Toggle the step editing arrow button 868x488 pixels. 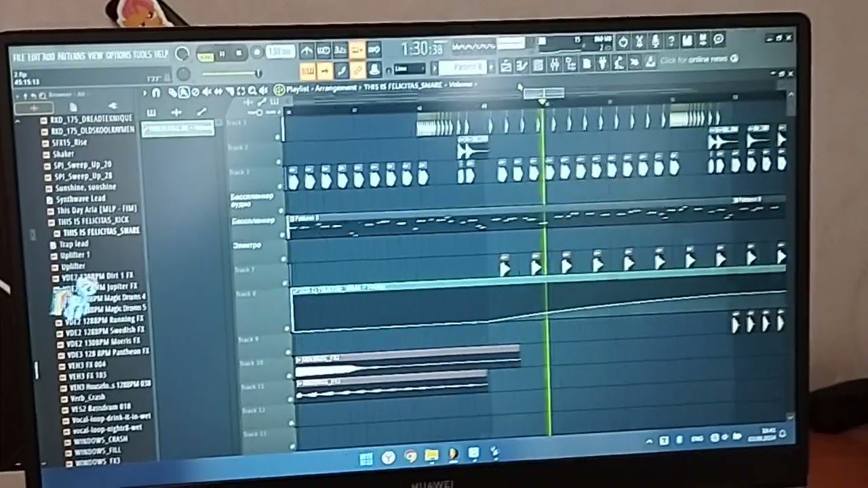click(325, 70)
